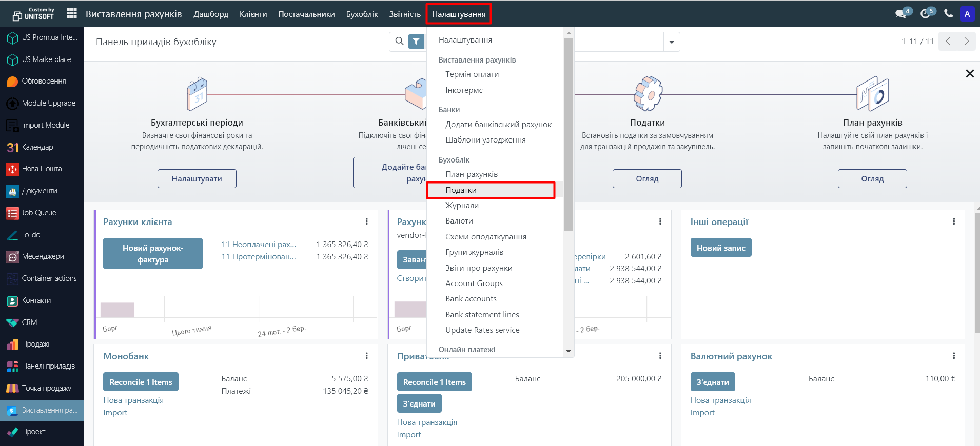This screenshot has height=446, width=980.
Task: Open the Звітність top menu
Action: click(404, 14)
